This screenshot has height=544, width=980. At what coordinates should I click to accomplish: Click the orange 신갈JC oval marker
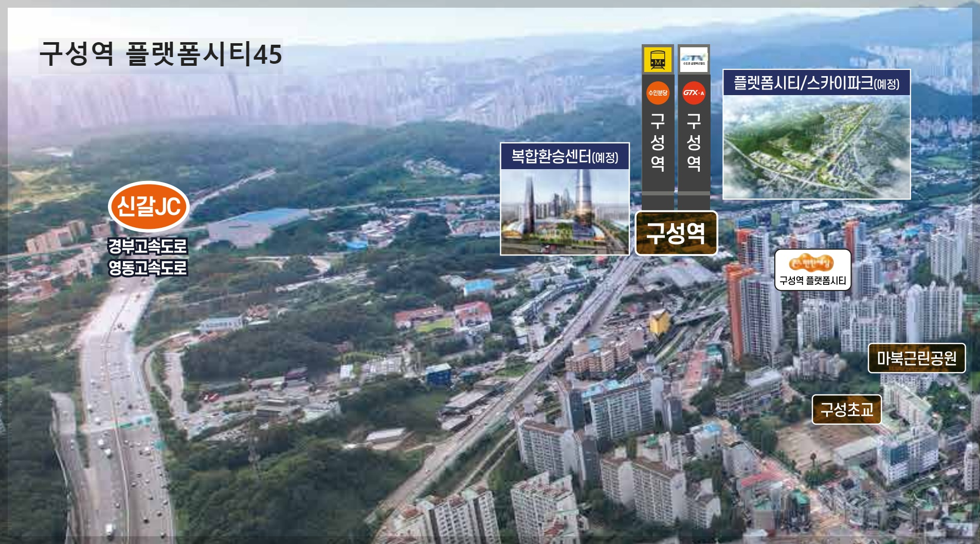tap(149, 207)
